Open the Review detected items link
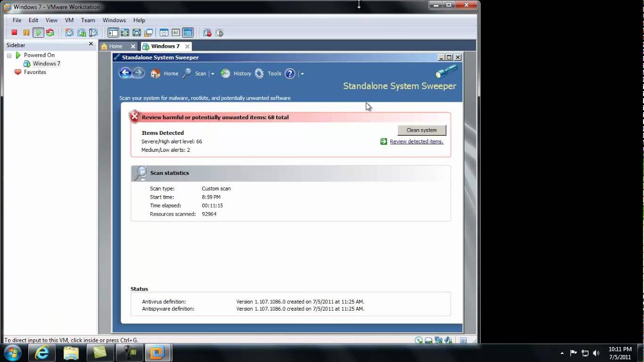 point(417,142)
